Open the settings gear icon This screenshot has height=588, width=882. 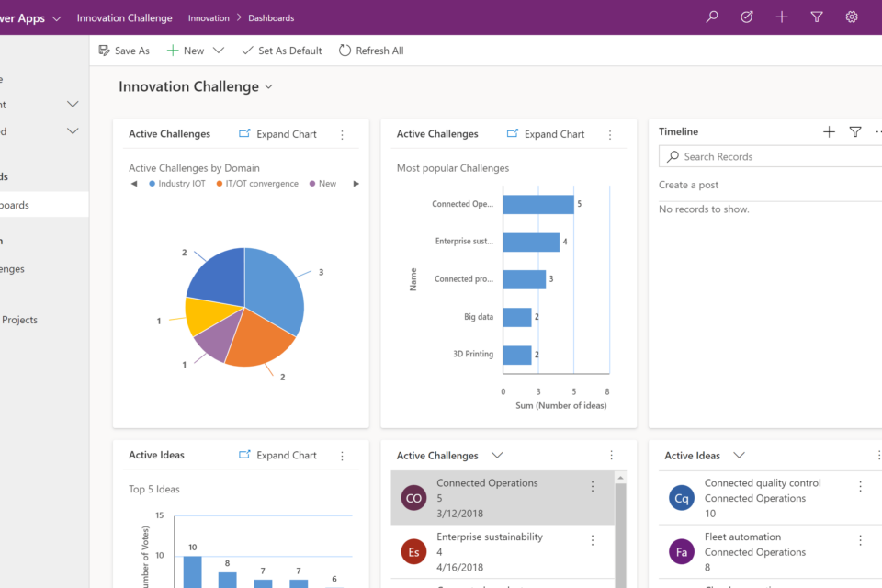tap(852, 17)
